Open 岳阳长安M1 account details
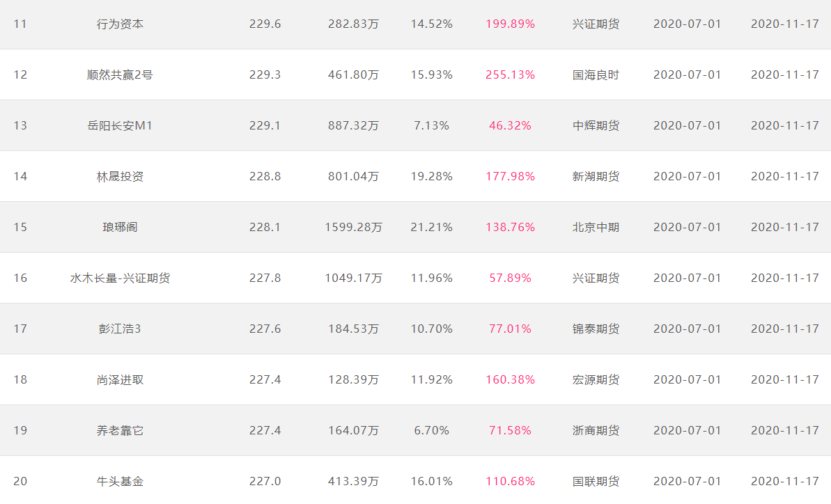The height and width of the screenshot is (504, 831). 120,126
